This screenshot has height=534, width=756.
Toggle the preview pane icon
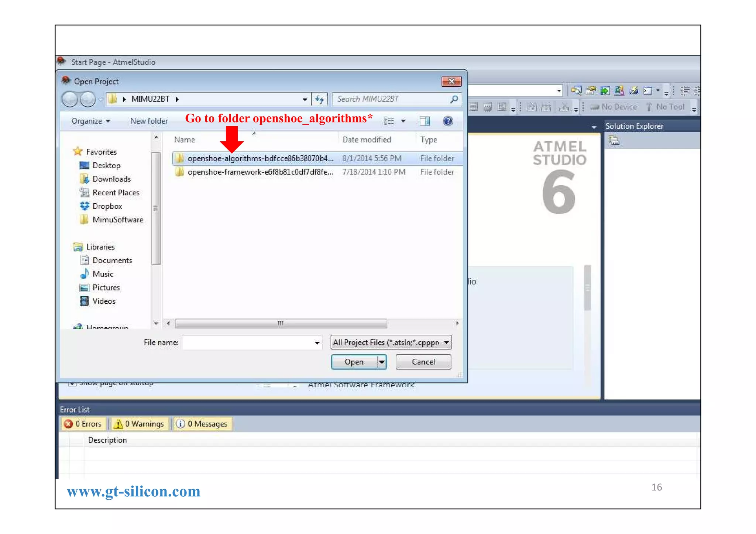click(x=425, y=121)
